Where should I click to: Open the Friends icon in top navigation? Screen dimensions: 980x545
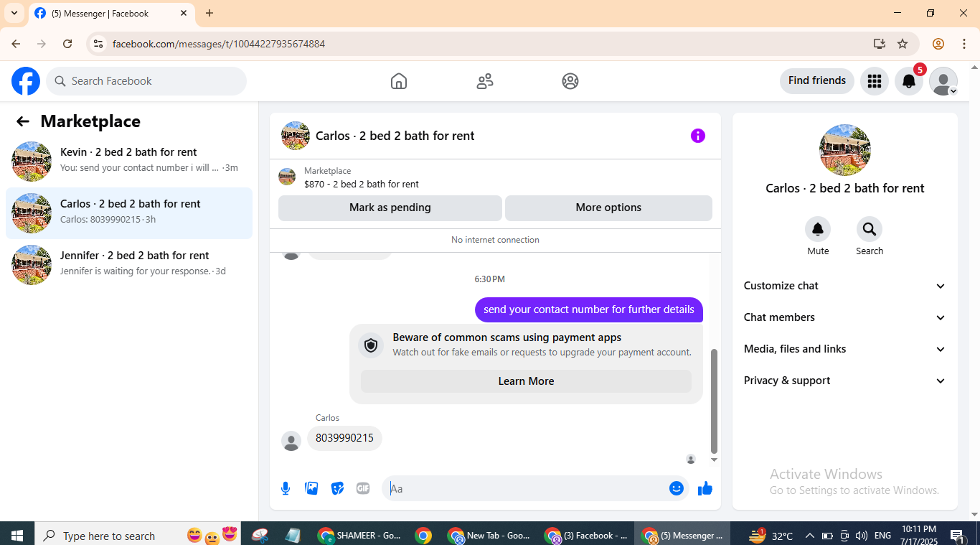point(485,81)
